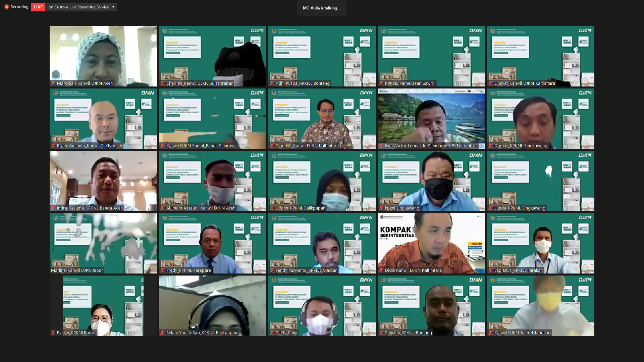Click muted mic icon for Adhi Puspa_KPKNL Bontang

click(272, 83)
